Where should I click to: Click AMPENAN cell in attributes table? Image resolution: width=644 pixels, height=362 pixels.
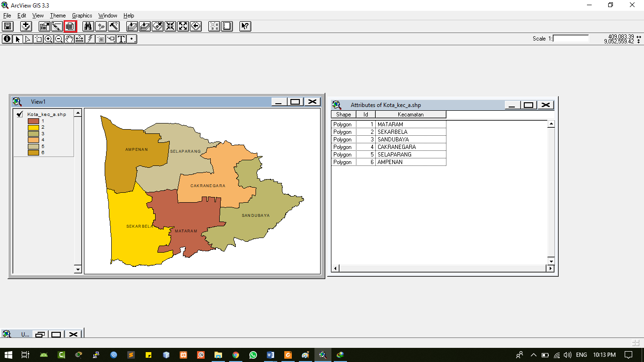[x=411, y=162]
